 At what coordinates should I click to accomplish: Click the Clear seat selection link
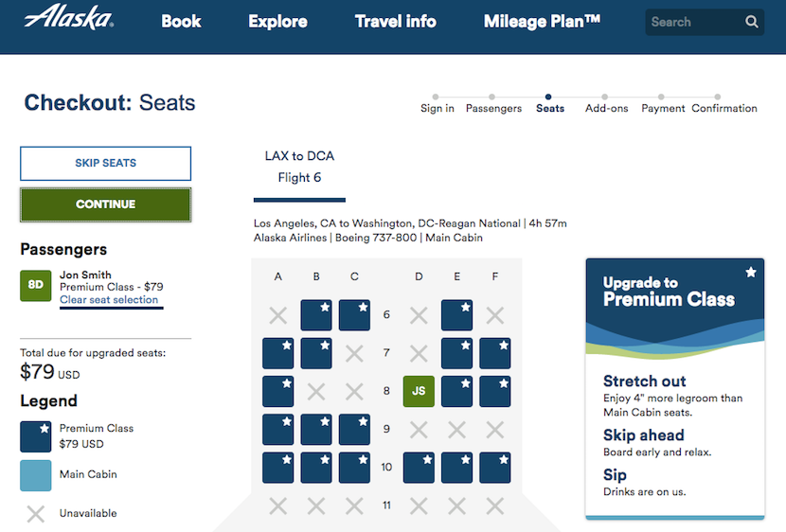tap(109, 300)
